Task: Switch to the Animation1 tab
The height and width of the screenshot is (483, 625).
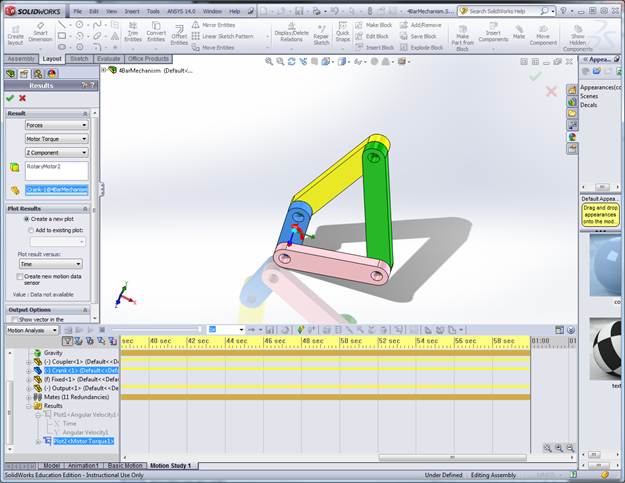Action: pos(83,465)
